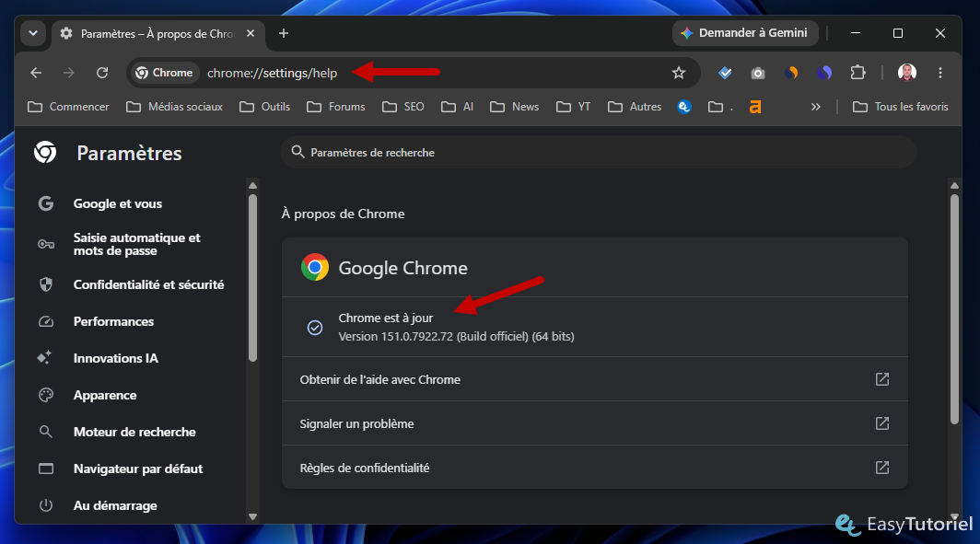Open Signaler un problème link

click(x=595, y=423)
